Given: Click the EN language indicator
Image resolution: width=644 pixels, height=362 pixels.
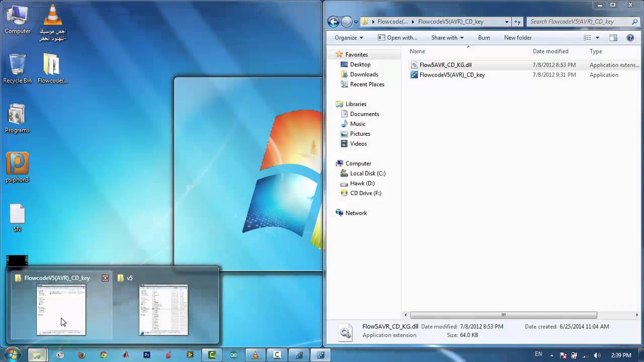Looking at the screenshot, I should click(538, 354).
